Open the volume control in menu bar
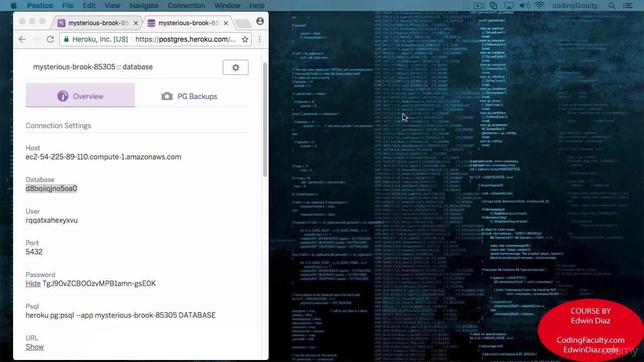The width and height of the screenshot is (644, 362). pyautogui.click(x=525, y=6)
